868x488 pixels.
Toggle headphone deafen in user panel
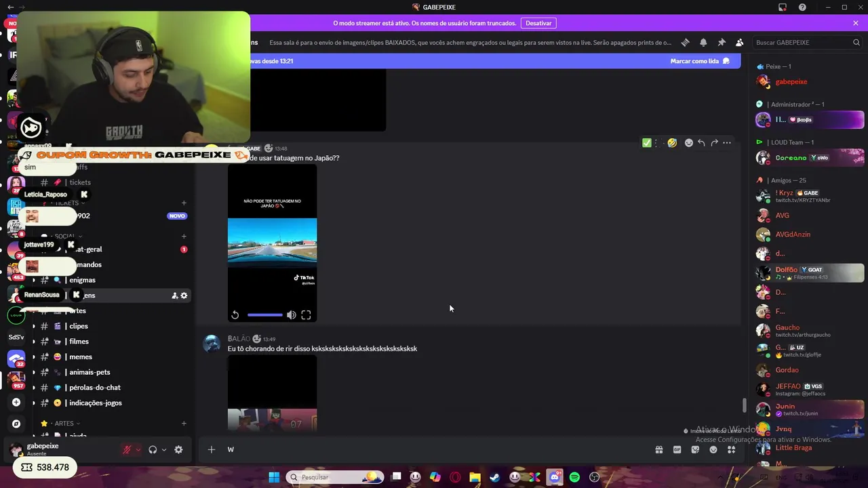point(153,449)
